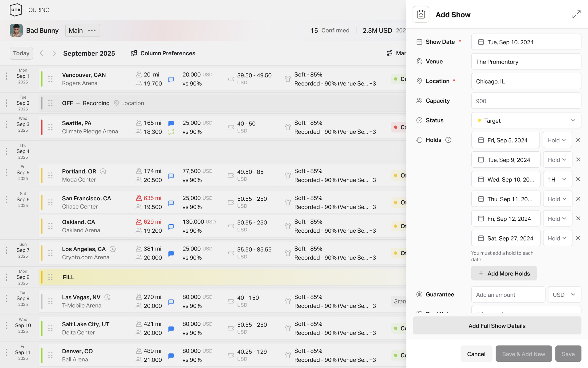Click the Capacity input field
Image resolution: width=588 pixels, height=368 pixels.
click(x=526, y=101)
